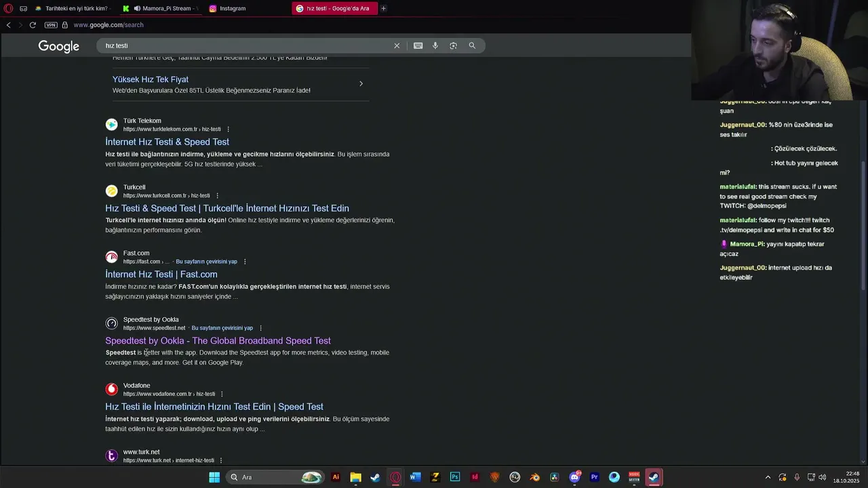Screen dimensions: 868x488
Task: Click the Türk Telekom favicon
Action: click(x=112, y=125)
